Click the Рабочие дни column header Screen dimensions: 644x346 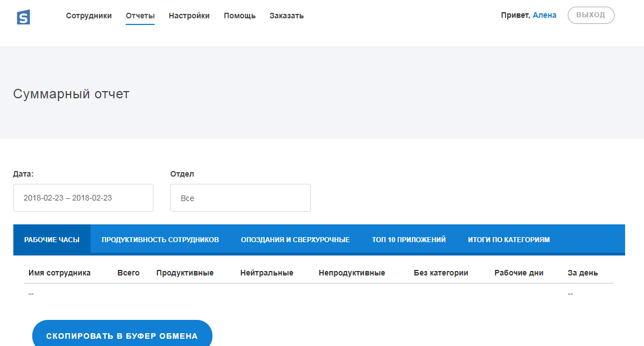[x=518, y=273]
